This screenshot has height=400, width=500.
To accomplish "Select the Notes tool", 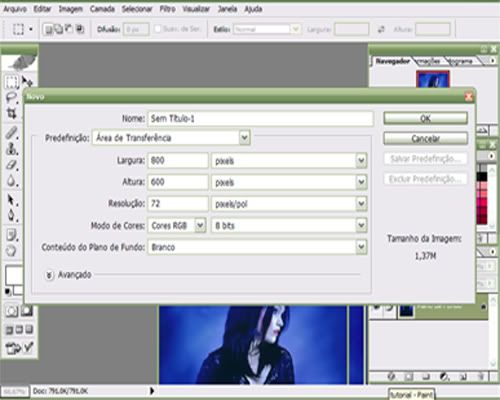I will coord(11,235).
